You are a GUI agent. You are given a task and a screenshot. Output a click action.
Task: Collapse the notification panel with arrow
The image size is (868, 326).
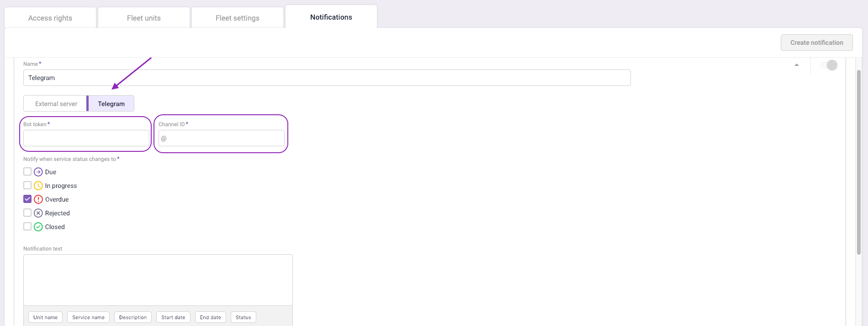pos(797,65)
